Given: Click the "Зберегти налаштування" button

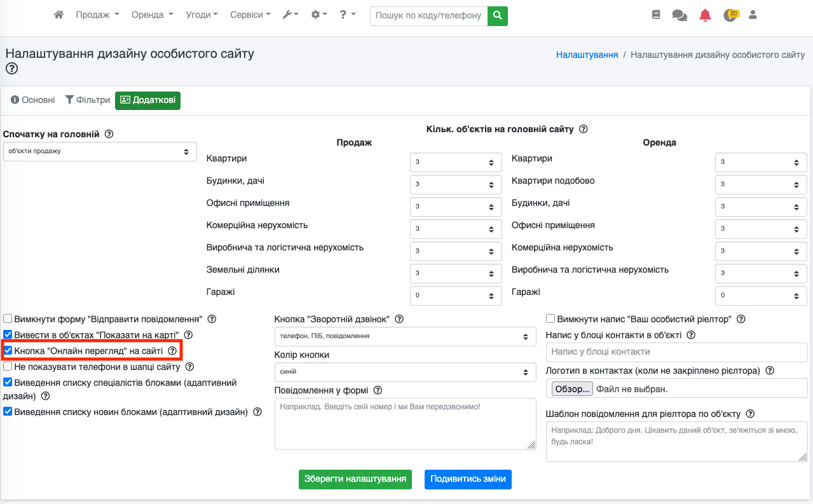Looking at the screenshot, I should point(355,479).
